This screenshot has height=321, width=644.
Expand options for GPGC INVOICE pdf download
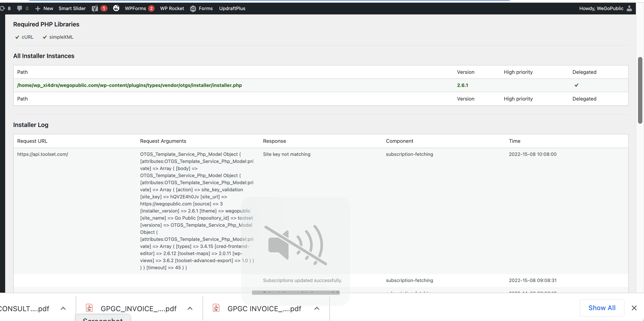click(x=317, y=308)
